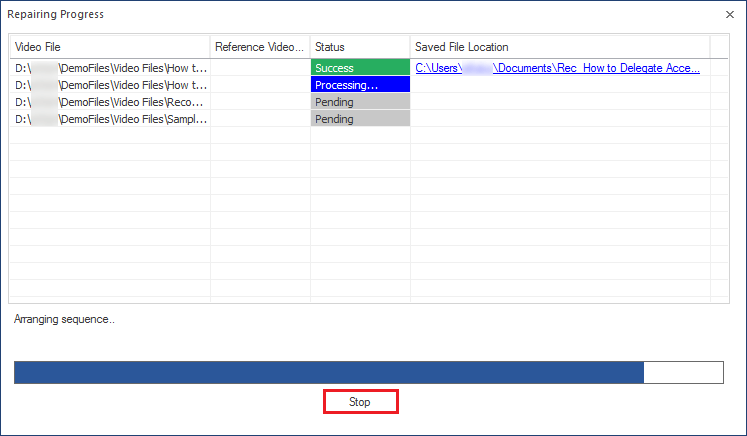Open the saved file location link
Image resolution: width=747 pixels, height=436 pixels.
click(557, 68)
